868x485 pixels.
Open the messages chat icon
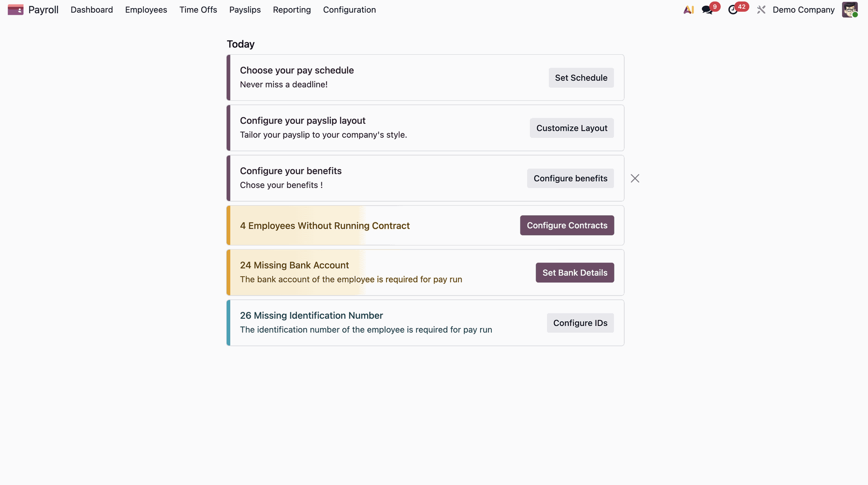(x=707, y=9)
